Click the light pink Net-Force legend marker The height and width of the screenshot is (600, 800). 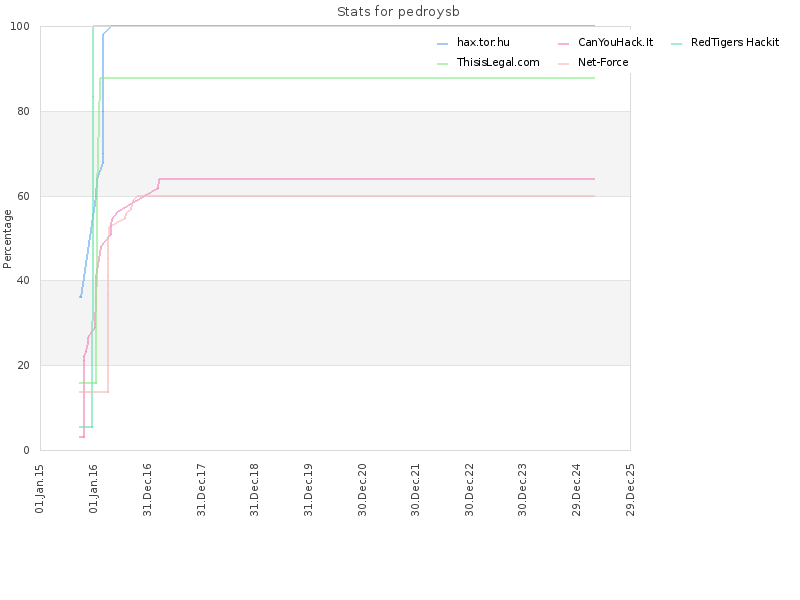tap(563, 64)
